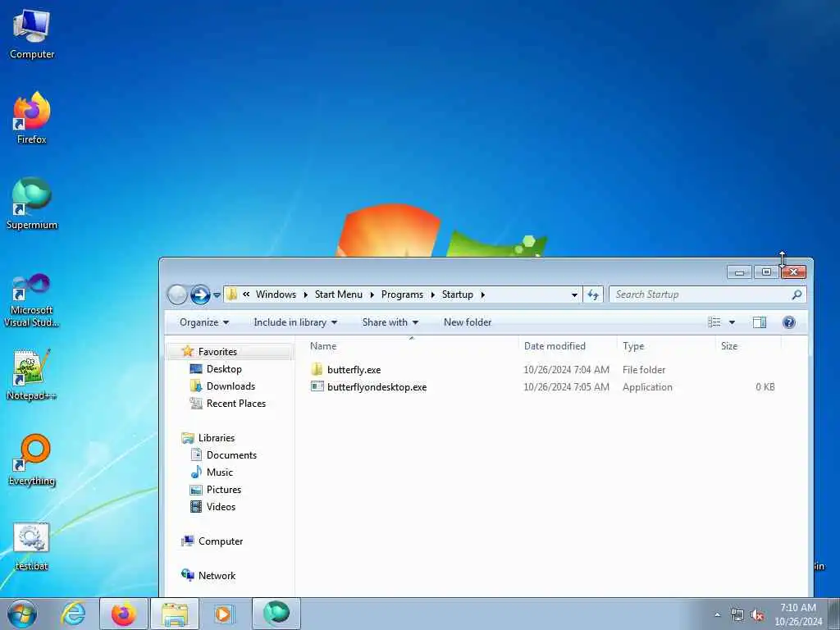Select the Supermium desktop shortcut
Viewport: 840px width, 630px height.
(32, 203)
